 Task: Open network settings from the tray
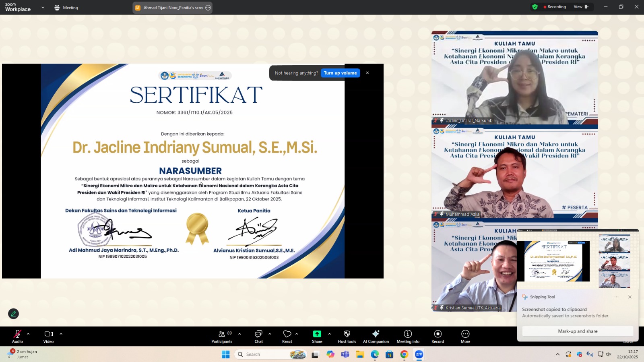click(x=600, y=354)
